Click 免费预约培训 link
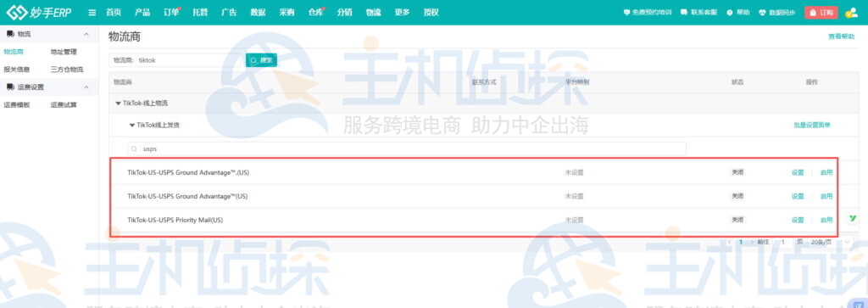Image resolution: width=868 pixels, height=308 pixels. [x=647, y=12]
